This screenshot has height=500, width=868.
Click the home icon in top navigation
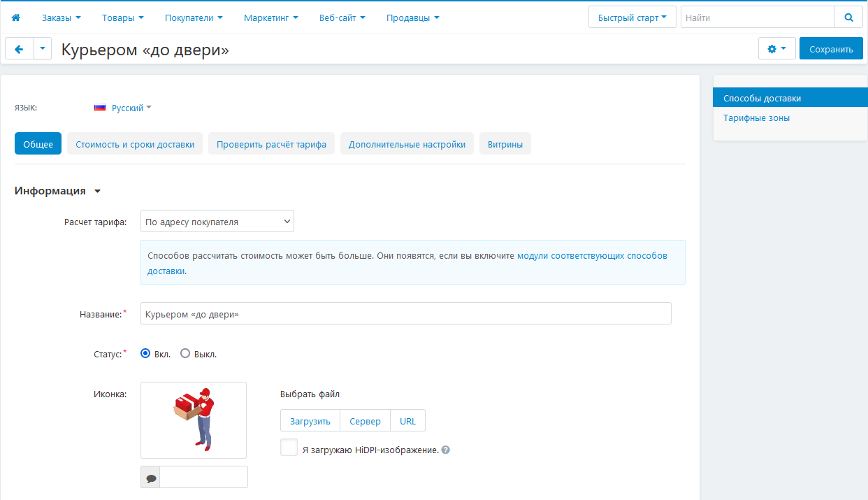(15, 17)
